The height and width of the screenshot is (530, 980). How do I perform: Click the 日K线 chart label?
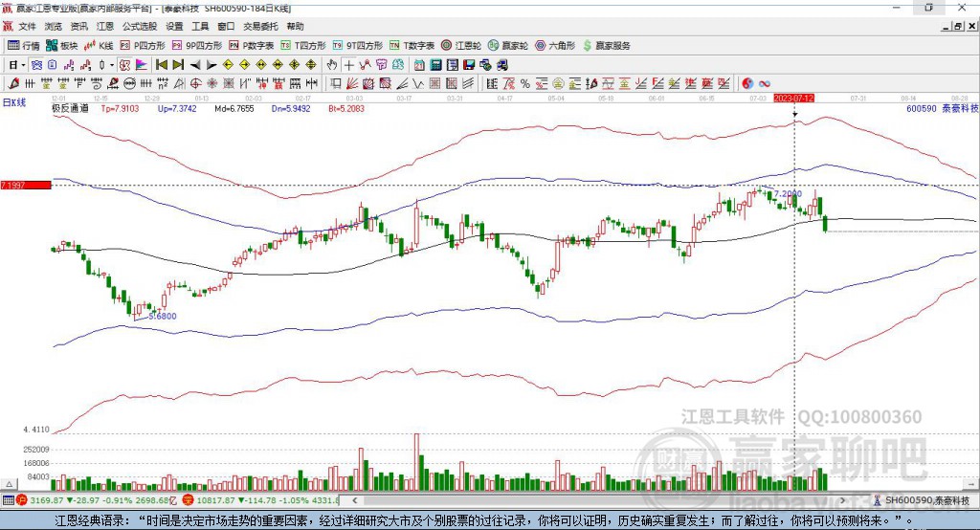pos(14,102)
